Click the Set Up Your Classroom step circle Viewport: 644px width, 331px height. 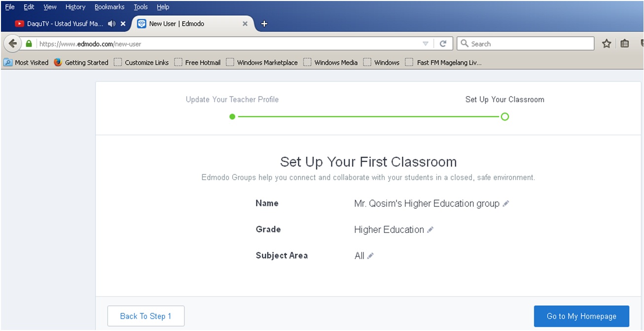pos(504,117)
